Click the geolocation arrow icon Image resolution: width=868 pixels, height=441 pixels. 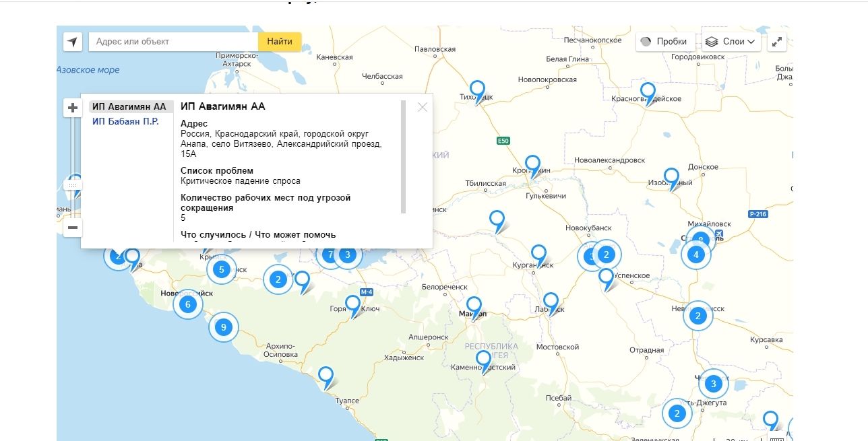[73, 42]
